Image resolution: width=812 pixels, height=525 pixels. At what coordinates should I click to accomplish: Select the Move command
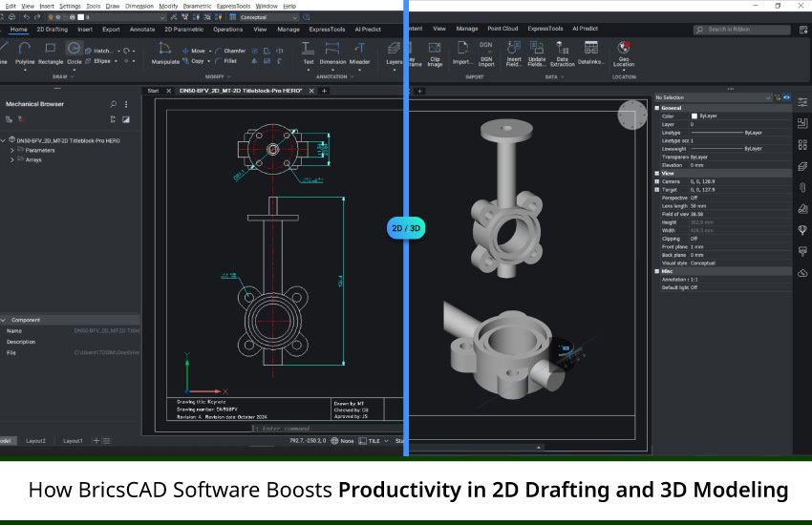click(x=194, y=51)
